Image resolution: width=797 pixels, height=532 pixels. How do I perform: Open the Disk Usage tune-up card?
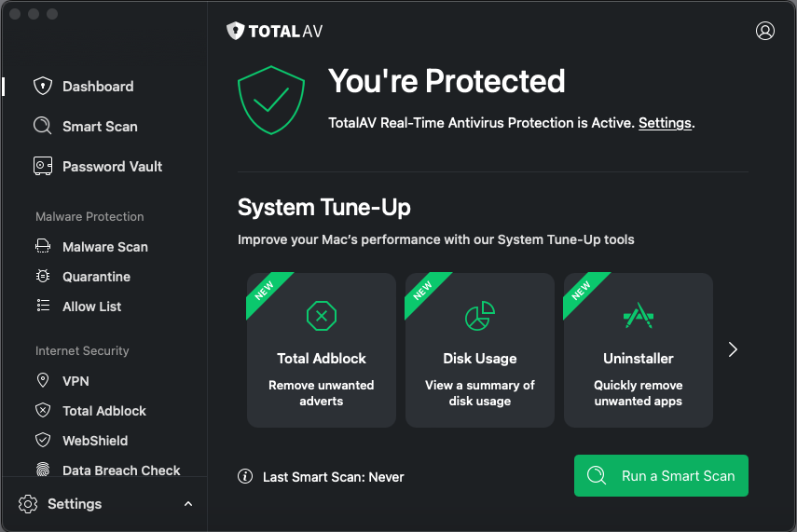point(480,350)
